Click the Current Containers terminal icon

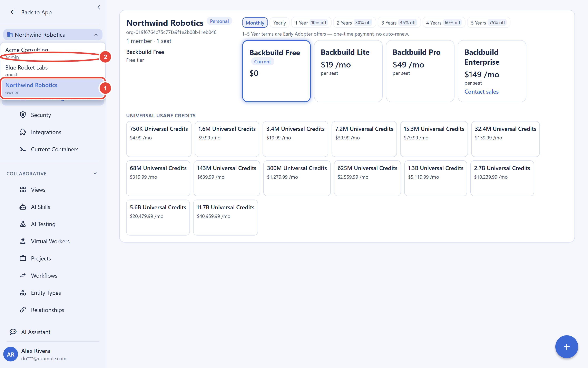(23, 149)
